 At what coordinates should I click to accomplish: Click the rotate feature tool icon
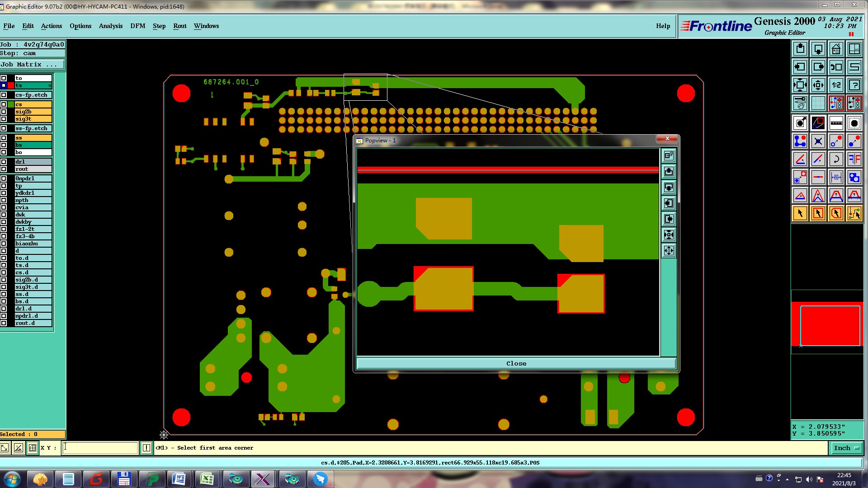(836, 159)
